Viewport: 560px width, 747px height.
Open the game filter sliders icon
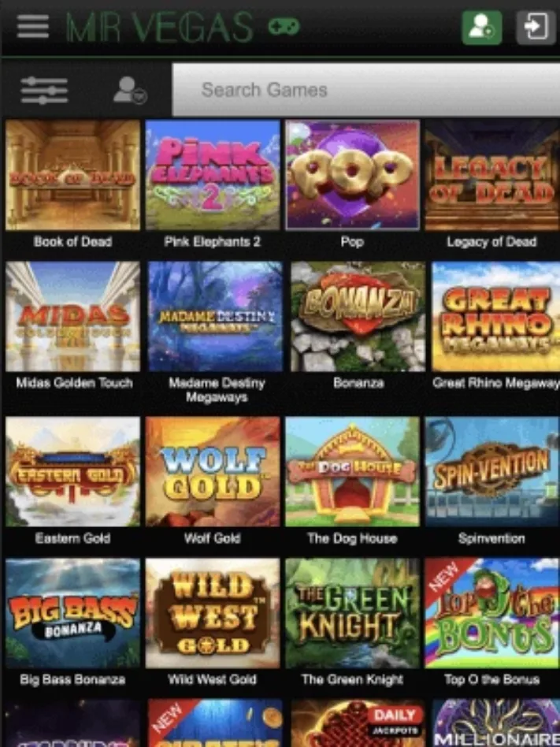pyautogui.click(x=44, y=90)
